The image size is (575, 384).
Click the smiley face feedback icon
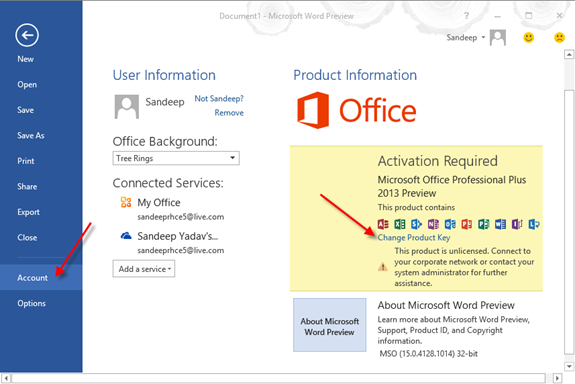528,37
